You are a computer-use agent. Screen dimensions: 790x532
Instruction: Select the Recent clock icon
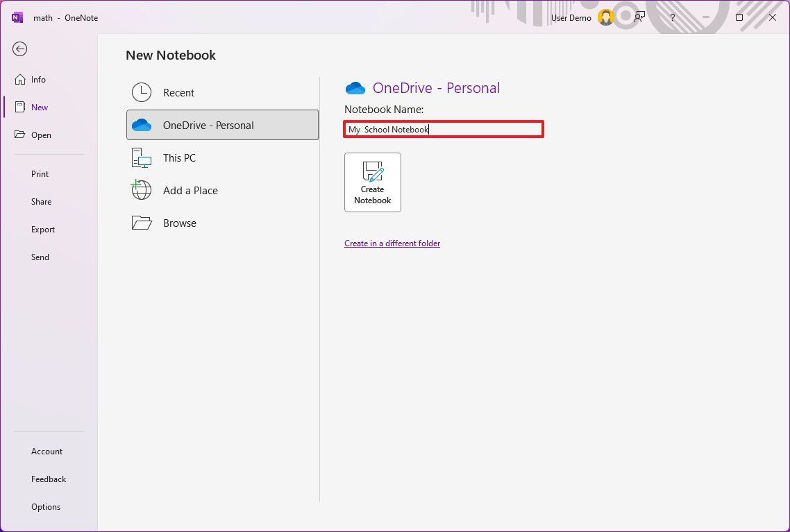click(x=141, y=92)
